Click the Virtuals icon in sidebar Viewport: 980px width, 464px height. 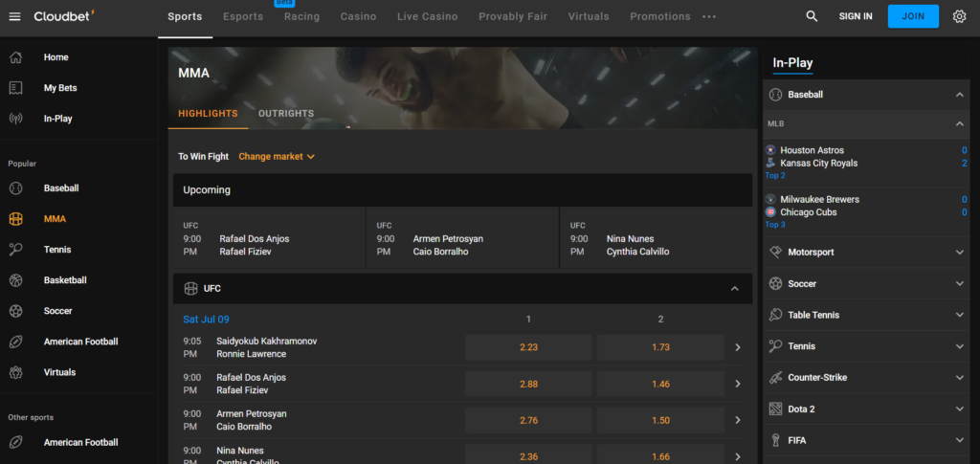16,372
